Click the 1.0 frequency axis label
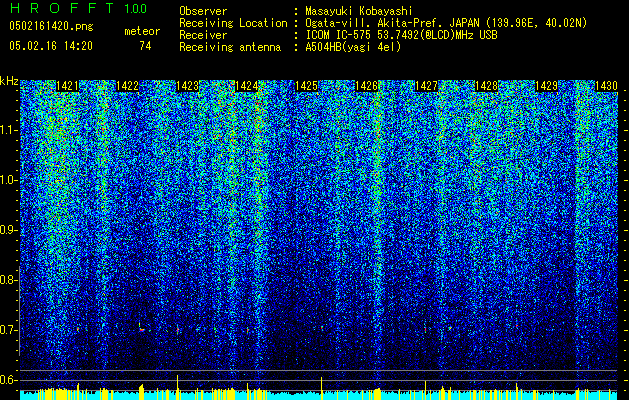The width and height of the screenshot is (629, 400). [8, 180]
